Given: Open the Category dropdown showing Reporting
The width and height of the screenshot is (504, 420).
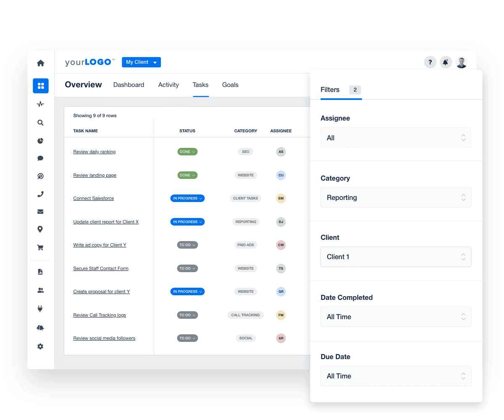Looking at the screenshot, I should coord(396,197).
